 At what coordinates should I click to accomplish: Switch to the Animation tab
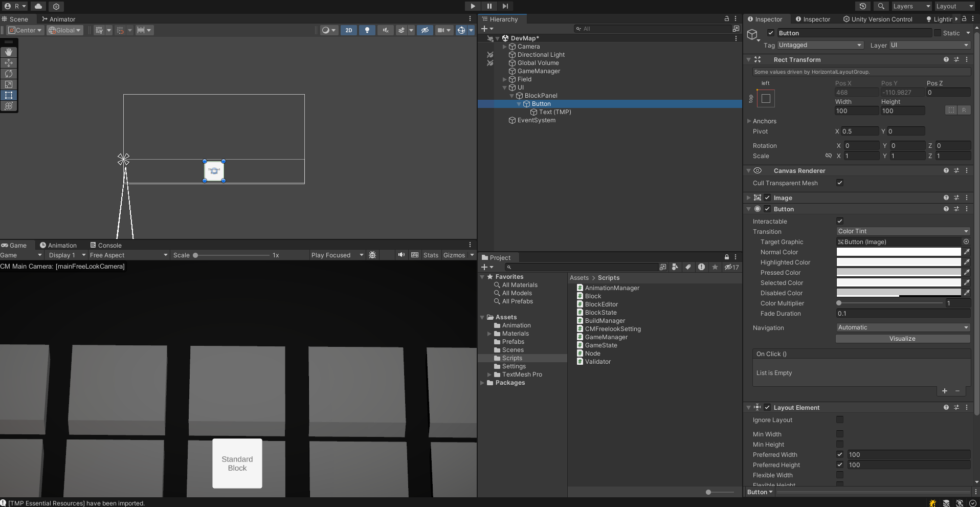tap(58, 245)
